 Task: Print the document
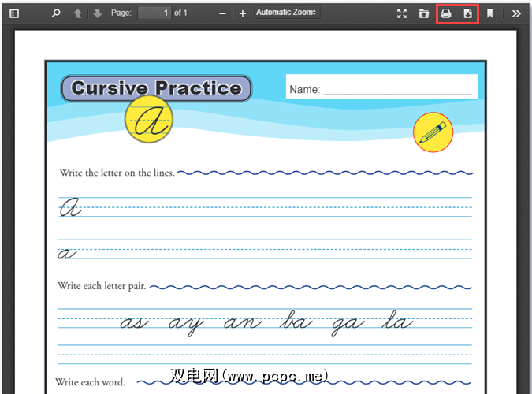[x=446, y=13]
